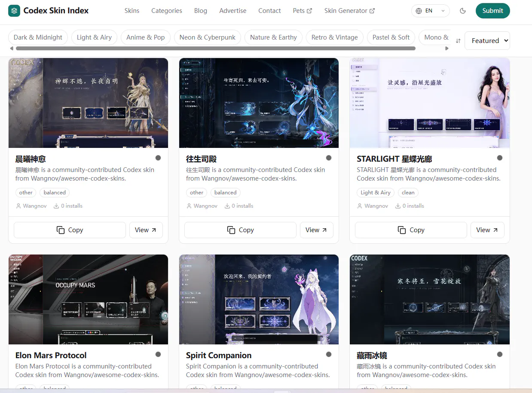Image resolution: width=532 pixels, height=393 pixels.
Task: Open the Elon Mars Protocol preview thumbnail
Action: coord(88,299)
